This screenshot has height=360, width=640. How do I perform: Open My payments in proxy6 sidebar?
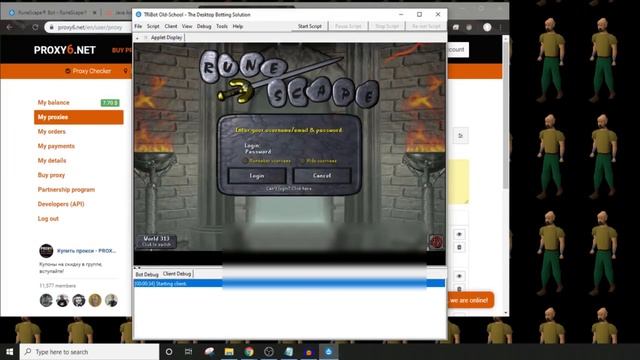point(56,146)
